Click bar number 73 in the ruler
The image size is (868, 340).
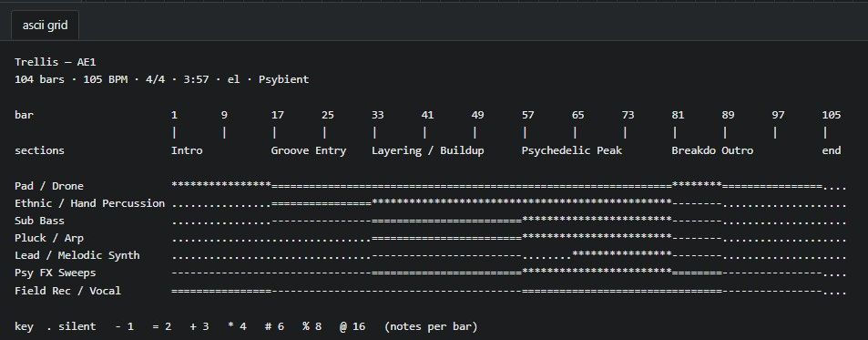tap(628, 115)
